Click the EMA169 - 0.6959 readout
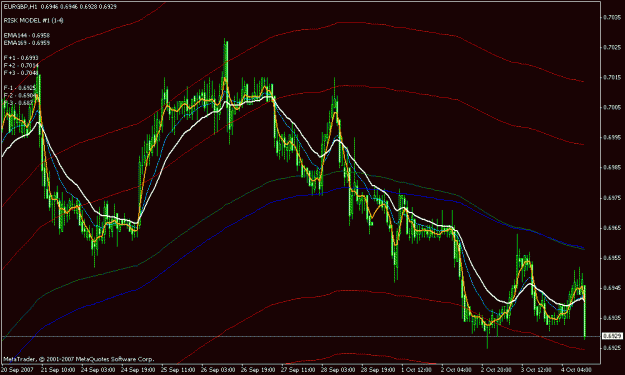Screen dimensions: 625x375 27,43
